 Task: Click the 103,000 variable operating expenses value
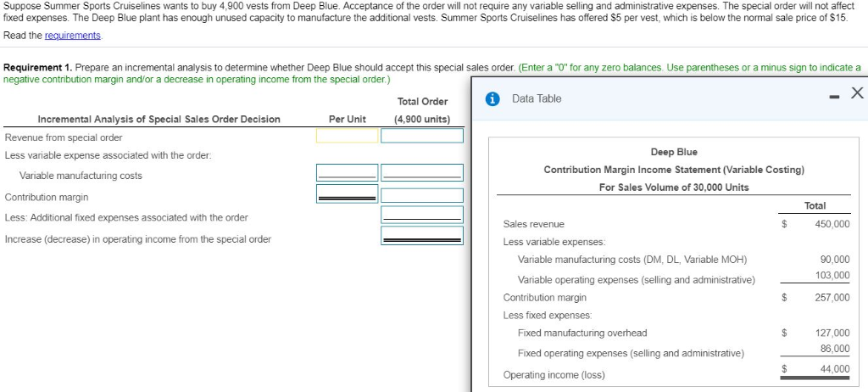(832, 276)
